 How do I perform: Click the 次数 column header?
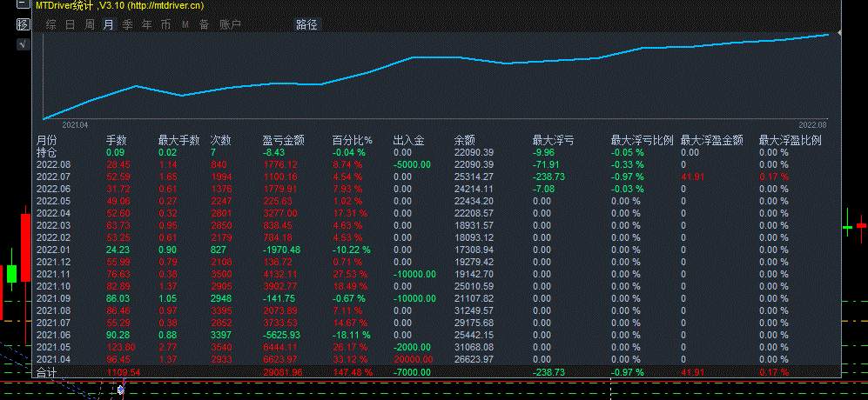coord(221,141)
